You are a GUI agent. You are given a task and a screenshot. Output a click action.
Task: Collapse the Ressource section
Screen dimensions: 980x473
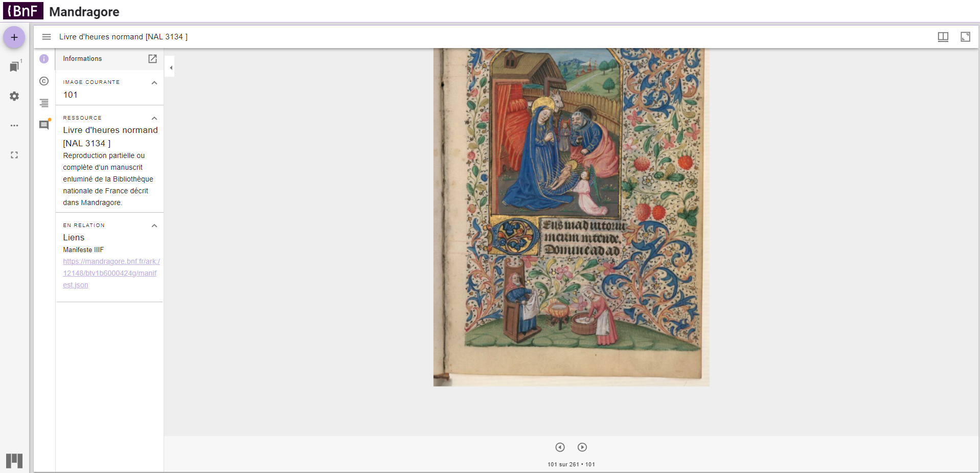(154, 118)
